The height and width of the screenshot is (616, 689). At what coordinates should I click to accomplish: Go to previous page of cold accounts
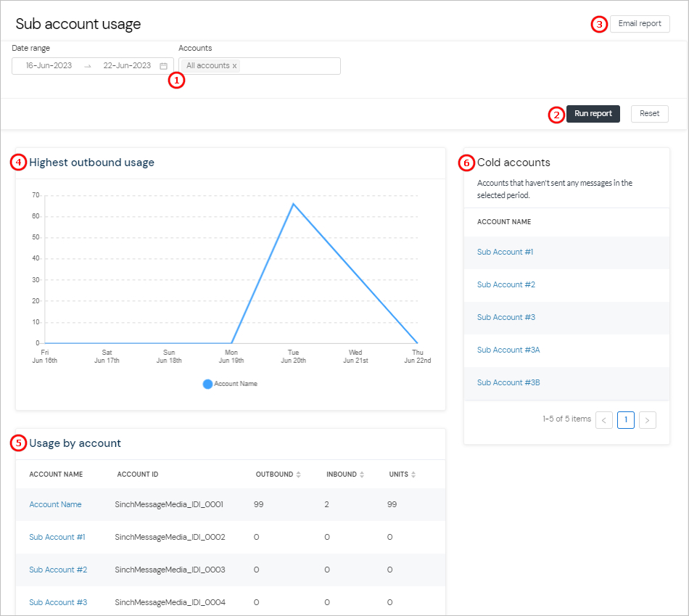(x=604, y=420)
